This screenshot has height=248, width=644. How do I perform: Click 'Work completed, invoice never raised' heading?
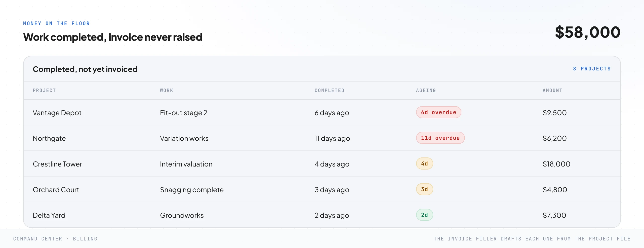[x=113, y=37]
